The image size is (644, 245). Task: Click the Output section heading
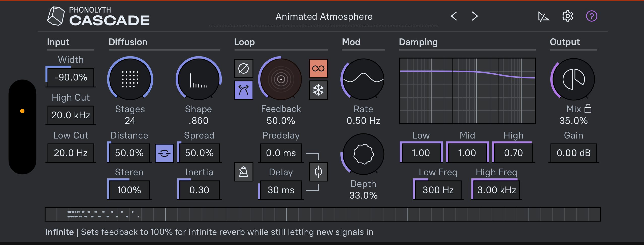click(x=565, y=42)
